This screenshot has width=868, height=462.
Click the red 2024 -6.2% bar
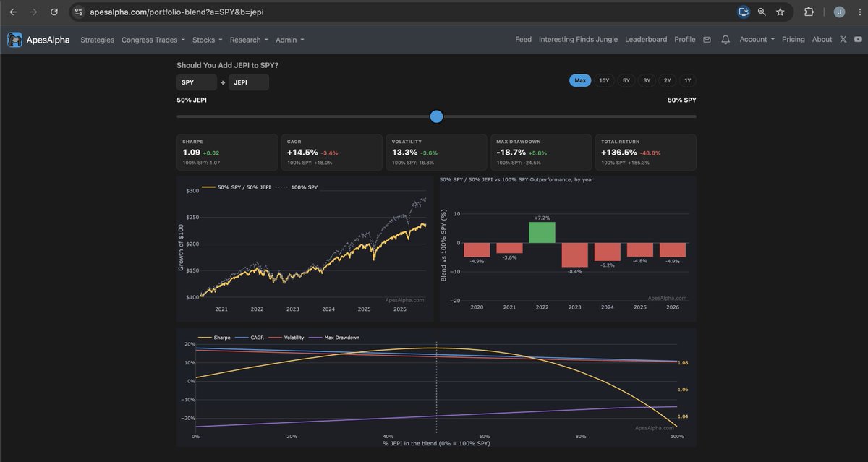(x=607, y=252)
